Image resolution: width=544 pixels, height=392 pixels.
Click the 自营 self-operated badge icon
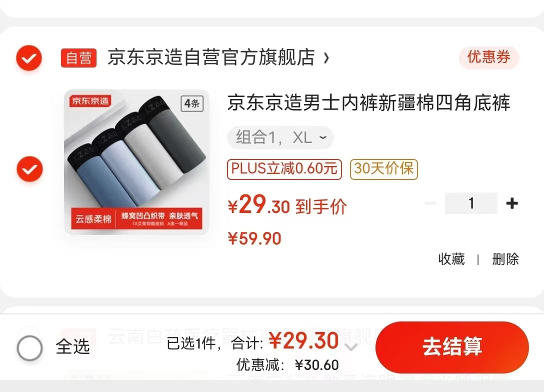pyautogui.click(x=79, y=58)
